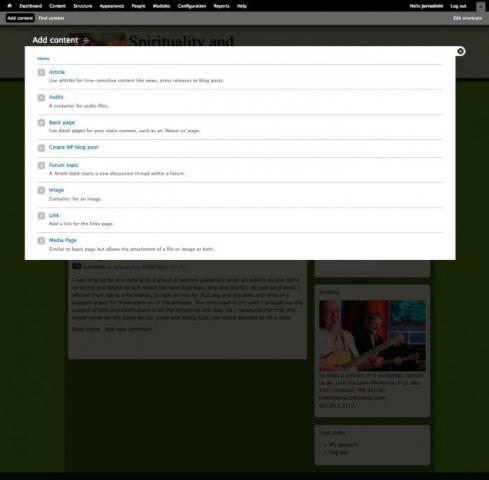Viewport: 489px width, 480px height.
Task: Close the Add content overlay
Action: point(460,51)
